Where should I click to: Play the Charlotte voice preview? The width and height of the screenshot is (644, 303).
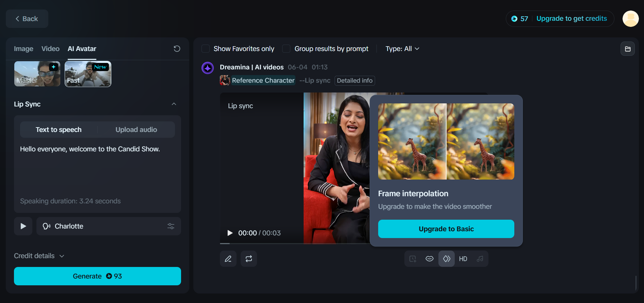tap(23, 226)
